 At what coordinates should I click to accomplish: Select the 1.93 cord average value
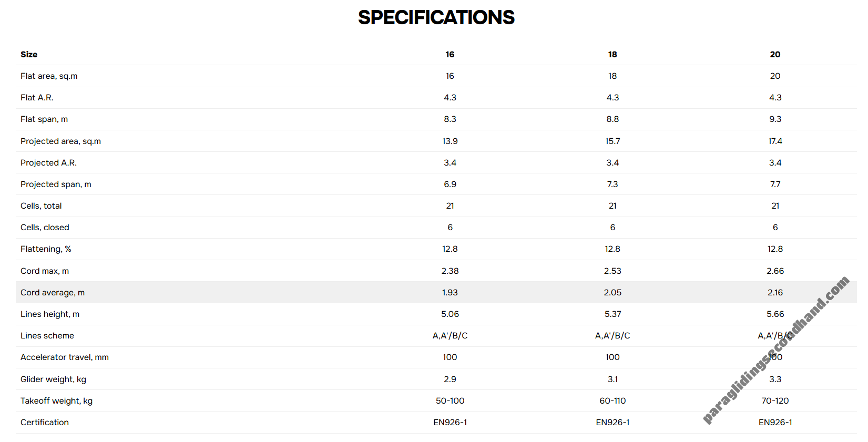point(450,293)
